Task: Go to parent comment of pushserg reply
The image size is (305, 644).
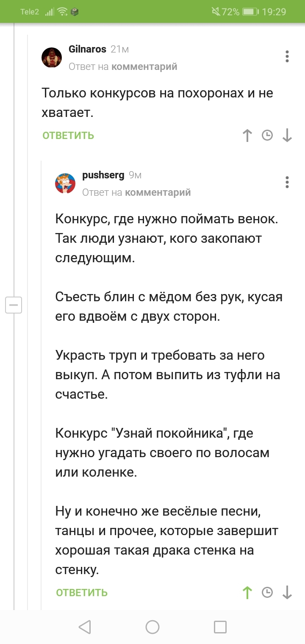Action: [158, 192]
